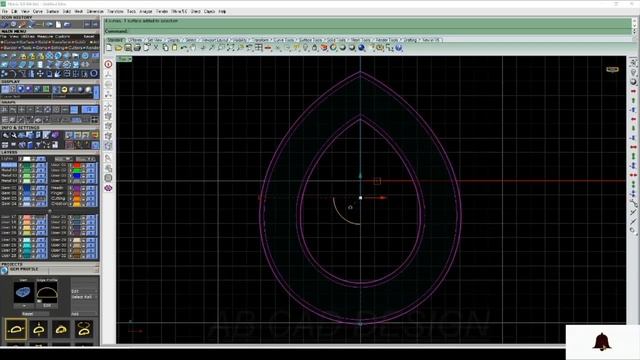Click the four-viewports layout icon
Viewport: 640px width, 360px height.
[x=258, y=48]
